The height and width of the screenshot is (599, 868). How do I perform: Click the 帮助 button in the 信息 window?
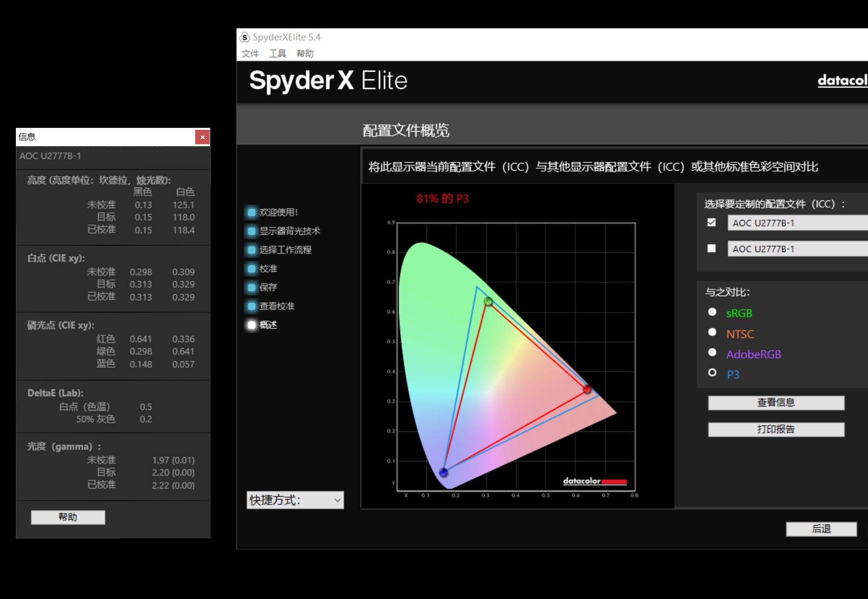[x=68, y=517]
